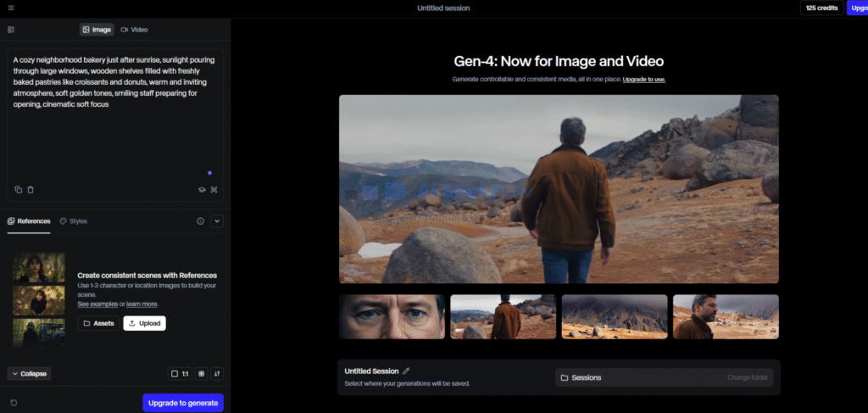Click Change folder link
Image resolution: width=868 pixels, height=413 pixels.
748,377
